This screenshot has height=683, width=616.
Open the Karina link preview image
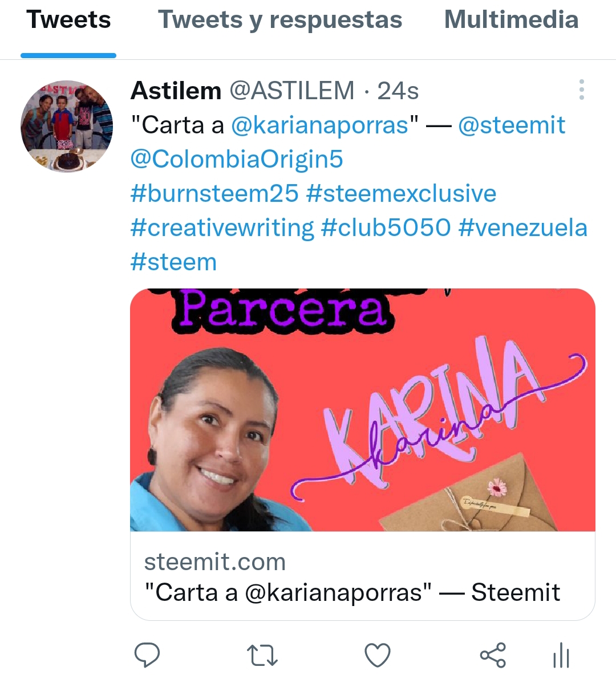(x=362, y=409)
